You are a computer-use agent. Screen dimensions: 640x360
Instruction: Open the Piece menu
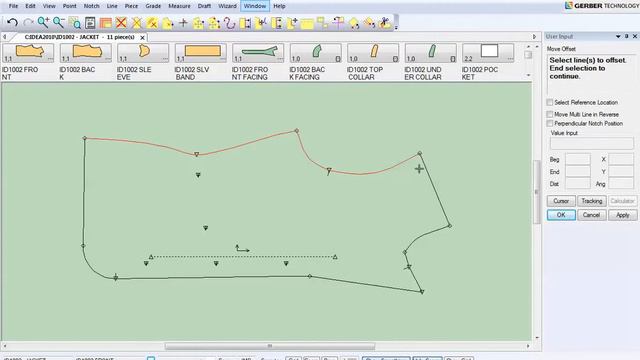point(131,6)
